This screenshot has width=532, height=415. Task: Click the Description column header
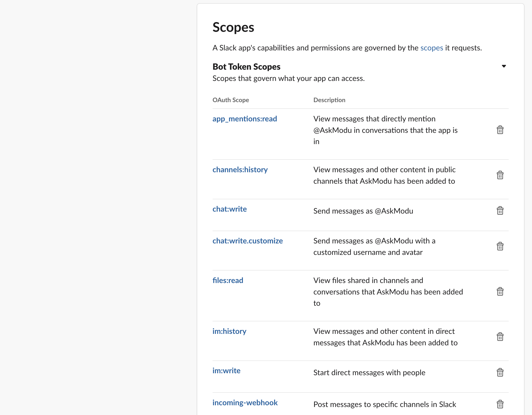pos(329,100)
